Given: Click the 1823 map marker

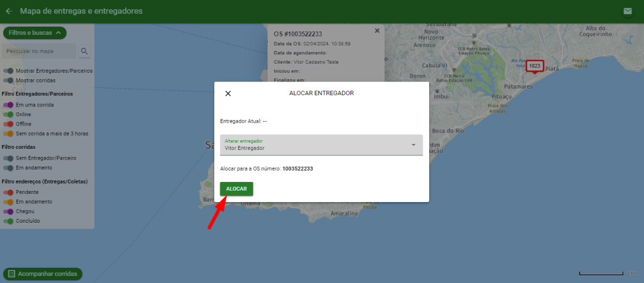Looking at the screenshot, I should click(534, 66).
